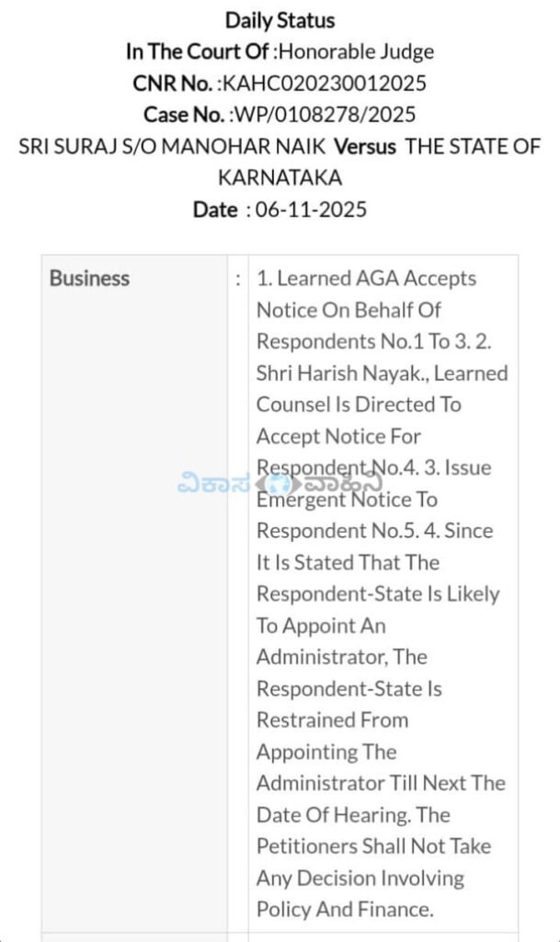The image size is (560, 942).
Task: Click the word Versus
Action: coord(365,147)
